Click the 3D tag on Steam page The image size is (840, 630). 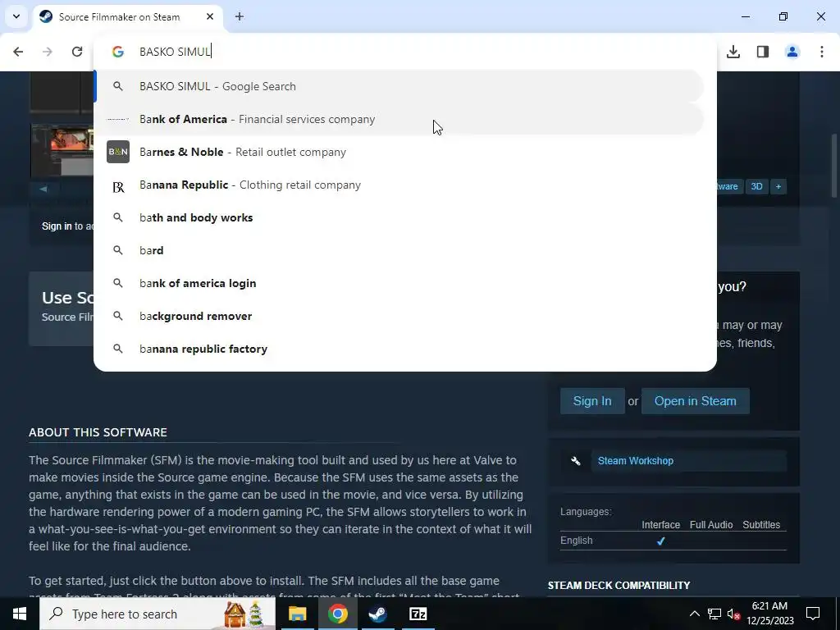coord(756,186)
